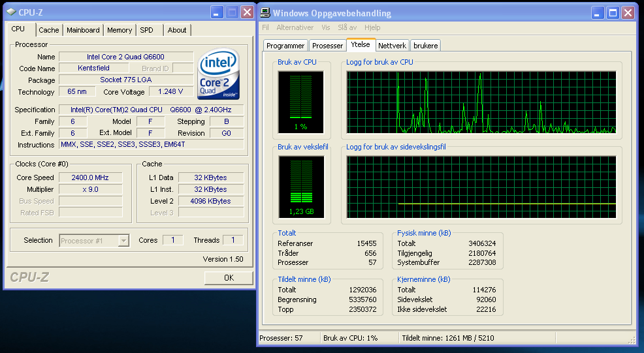Close the Windows Oppgavebehandling window
This screenshot has height=353, width=644.
coord(628,13)
